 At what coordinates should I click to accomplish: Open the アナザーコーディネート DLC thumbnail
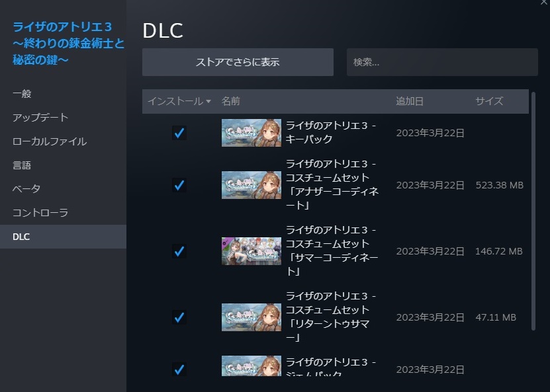251,185
